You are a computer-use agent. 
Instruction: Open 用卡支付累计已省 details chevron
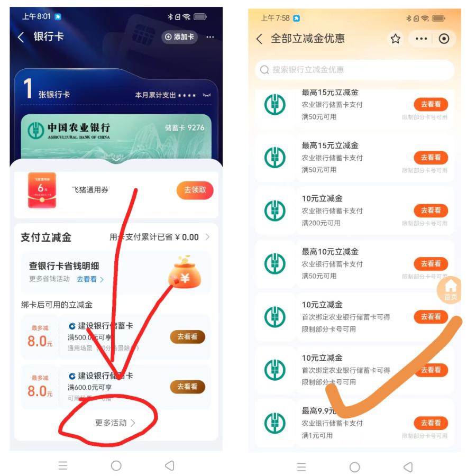(208, 237)
